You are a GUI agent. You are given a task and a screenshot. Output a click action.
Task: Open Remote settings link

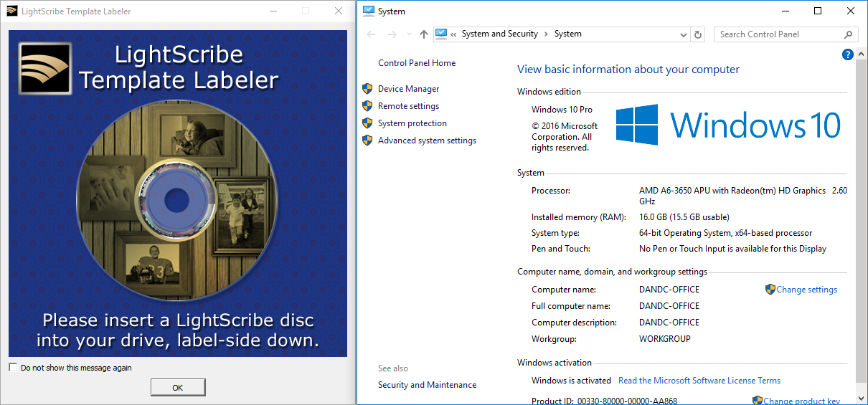point(408,106)
